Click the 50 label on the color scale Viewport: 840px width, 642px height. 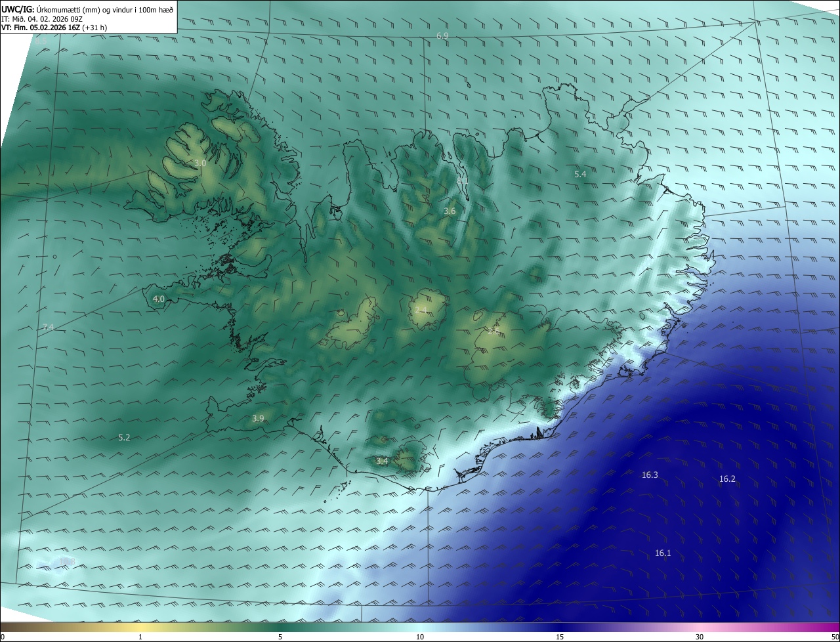(x=835, y=637)
